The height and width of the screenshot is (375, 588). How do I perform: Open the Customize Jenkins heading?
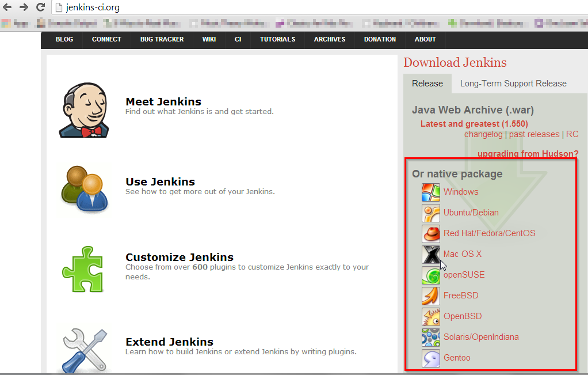pyautogui.click(x=180, y=257)
